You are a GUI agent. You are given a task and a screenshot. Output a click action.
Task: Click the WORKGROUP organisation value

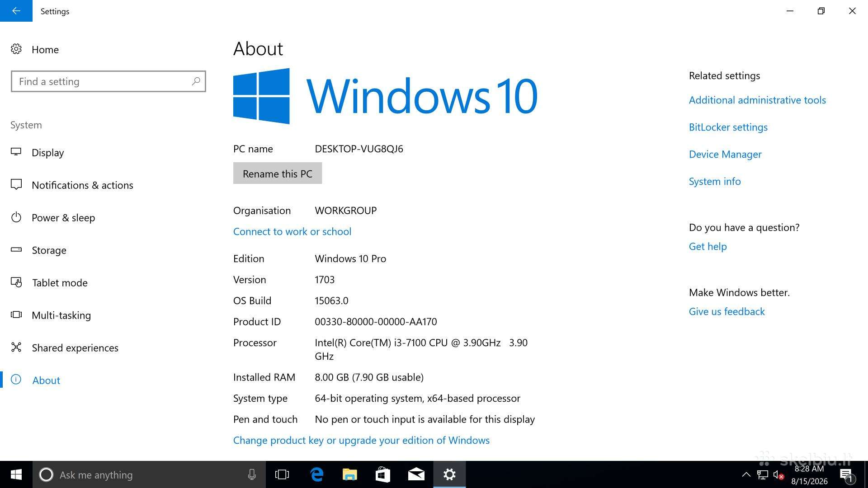click(x=346, y=211)
